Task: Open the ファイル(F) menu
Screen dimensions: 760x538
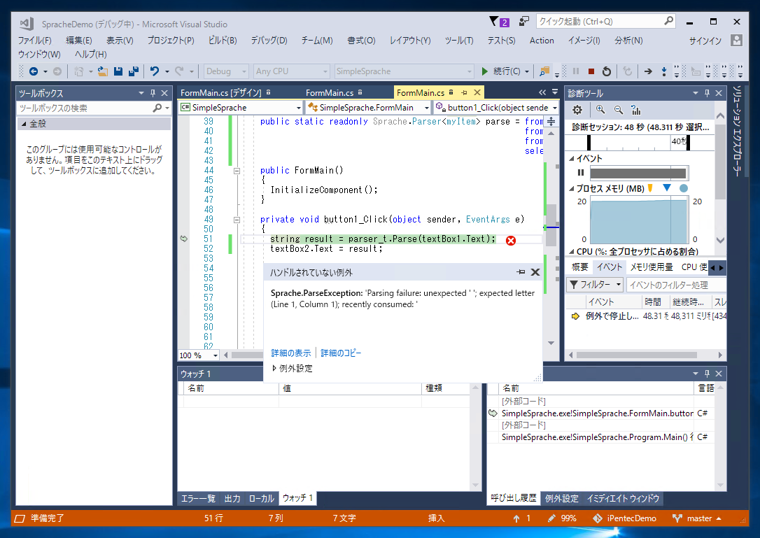Action: [x=34, y=40]
